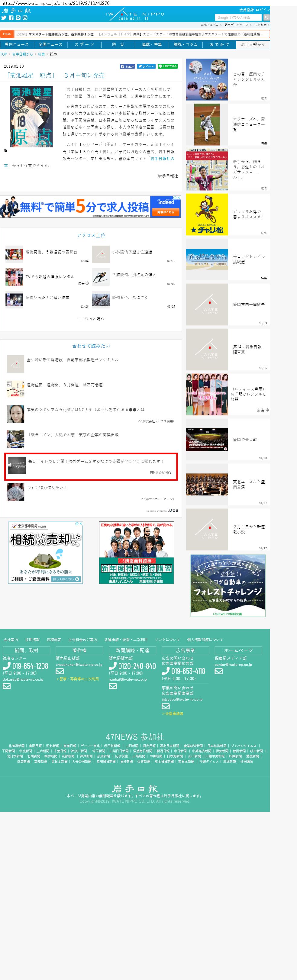The height and width of the screenshot is (980, 297).
Task: Click the blue ツイート button
Action: [146, 66]
